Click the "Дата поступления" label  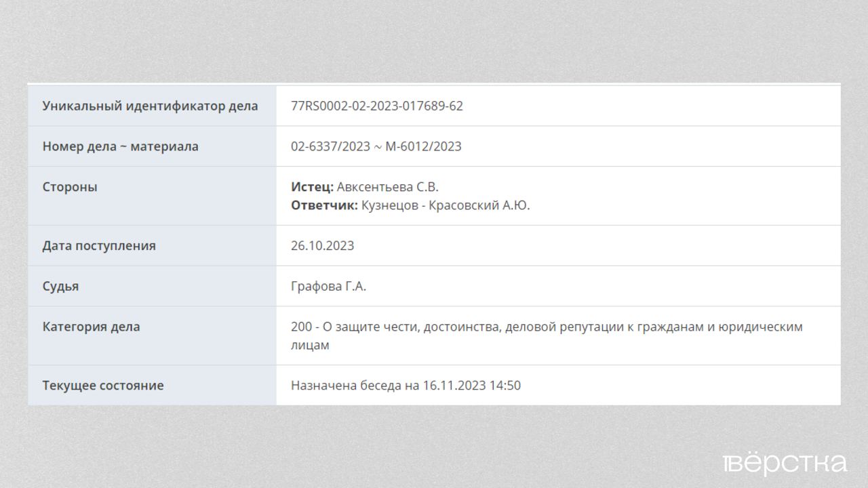[x=99, y=245]
